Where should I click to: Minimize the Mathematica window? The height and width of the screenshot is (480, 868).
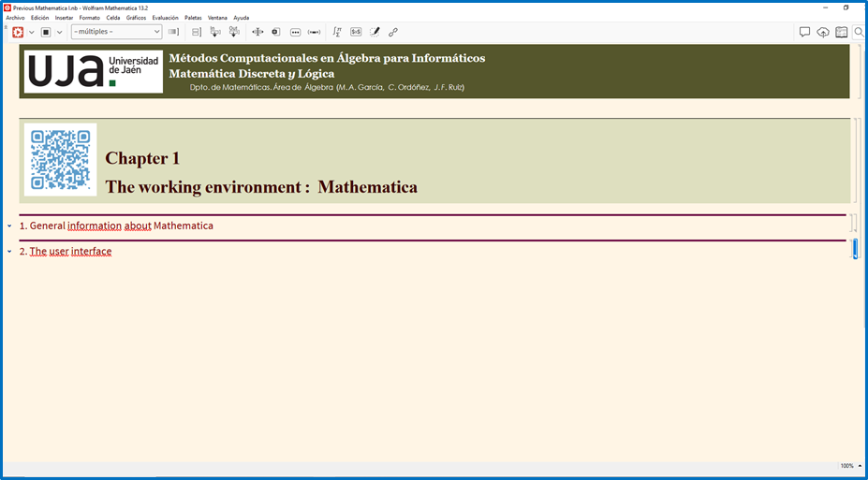point(825,7)
